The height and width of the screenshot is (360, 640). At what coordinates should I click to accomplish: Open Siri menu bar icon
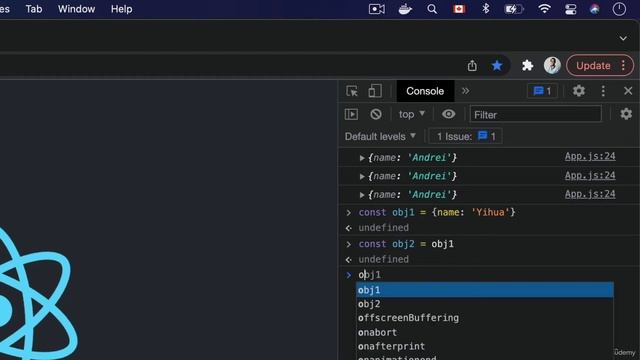[x=595, y=9]
